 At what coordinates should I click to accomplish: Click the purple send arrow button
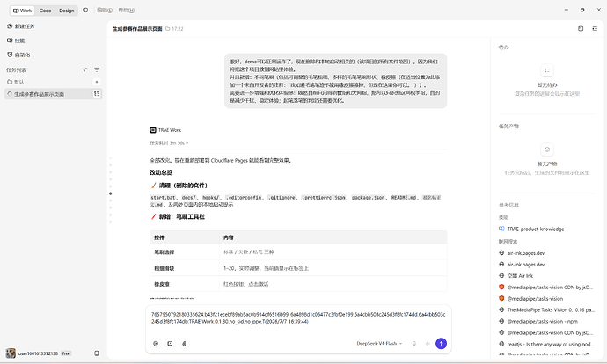click(x=441, y=343)
